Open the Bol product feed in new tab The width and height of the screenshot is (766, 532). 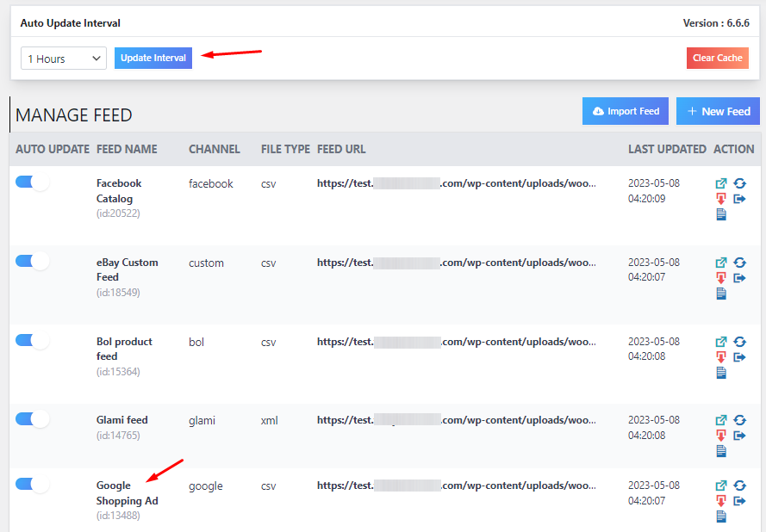(x=721, y=342)
